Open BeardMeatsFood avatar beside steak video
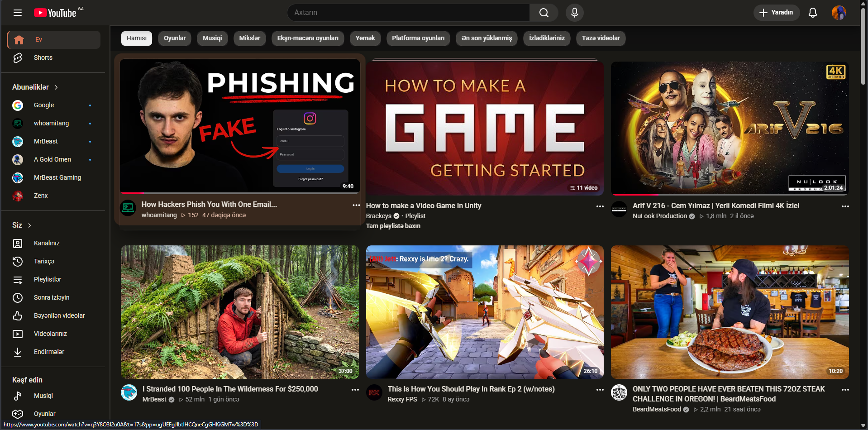The width and height of the screenshot is (868, 430). pos(619,392)
